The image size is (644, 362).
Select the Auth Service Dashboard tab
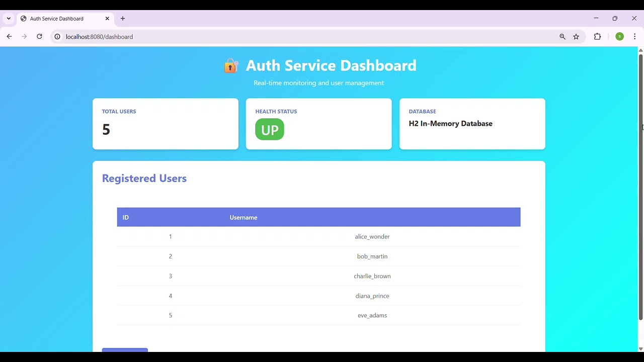pos(65,19)
